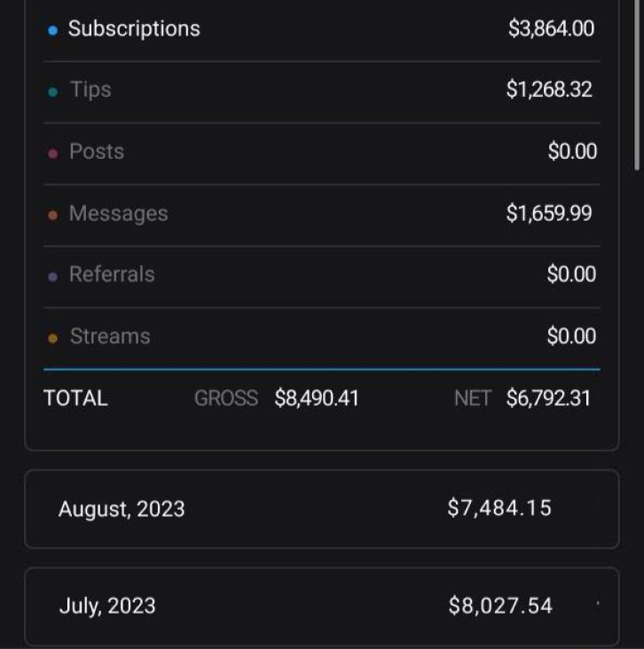Screen dimensions: 644x649
Task: Click the teal dot beside Tips
Action: [52, 91]
